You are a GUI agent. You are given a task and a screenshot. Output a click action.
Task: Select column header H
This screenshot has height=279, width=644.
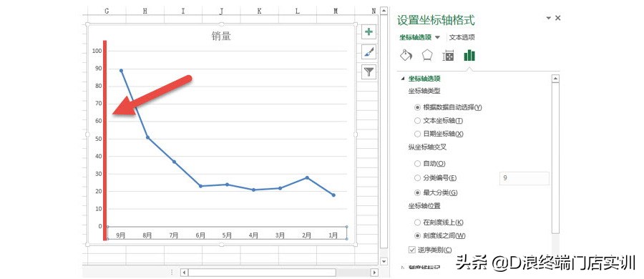145,11
